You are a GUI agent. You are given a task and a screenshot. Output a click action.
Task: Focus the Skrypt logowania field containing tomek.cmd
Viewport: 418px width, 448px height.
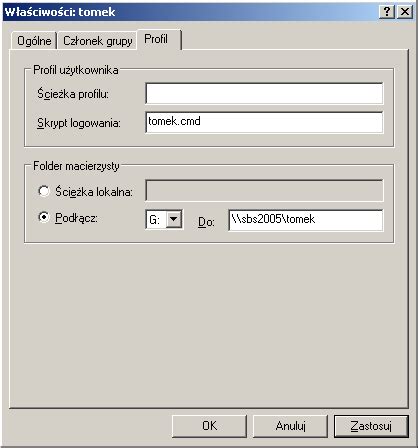(x=264, y=122)
